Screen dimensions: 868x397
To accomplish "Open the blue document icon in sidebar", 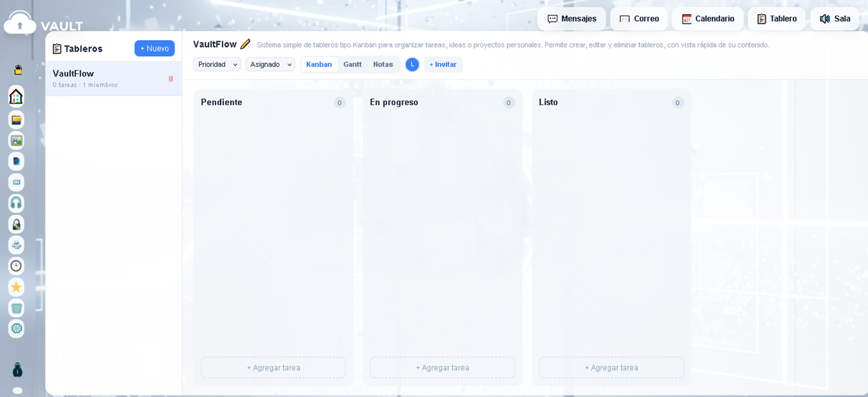I will click(16, 161).
